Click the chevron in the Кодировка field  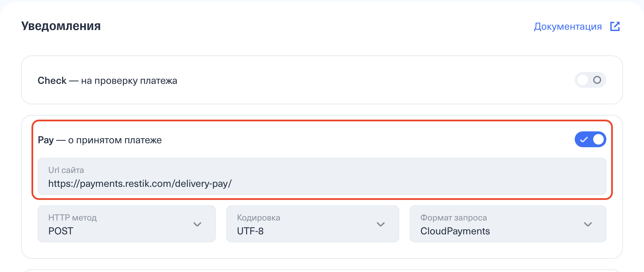pyautogui.click(x=381, y=224)
